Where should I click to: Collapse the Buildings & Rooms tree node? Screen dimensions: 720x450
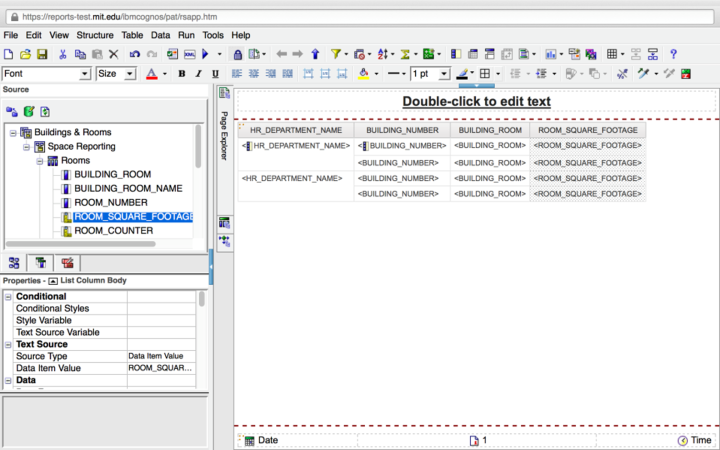[12, 132]
